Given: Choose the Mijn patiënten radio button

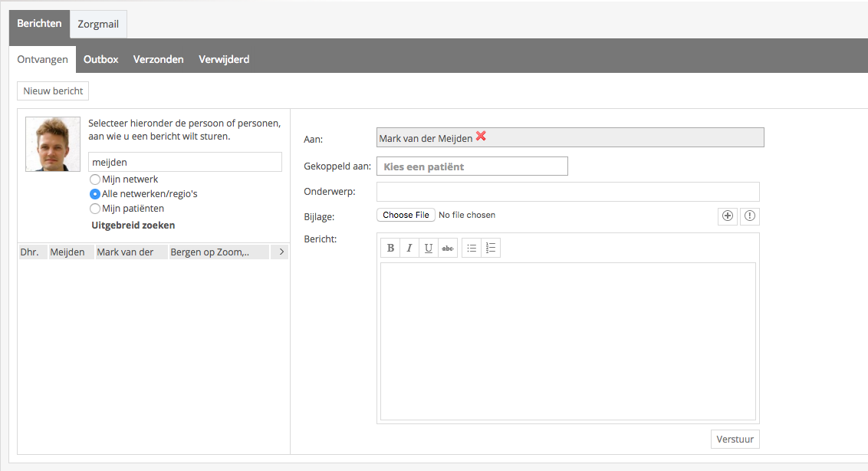Looking at the screenshot, I should (95, 209).
